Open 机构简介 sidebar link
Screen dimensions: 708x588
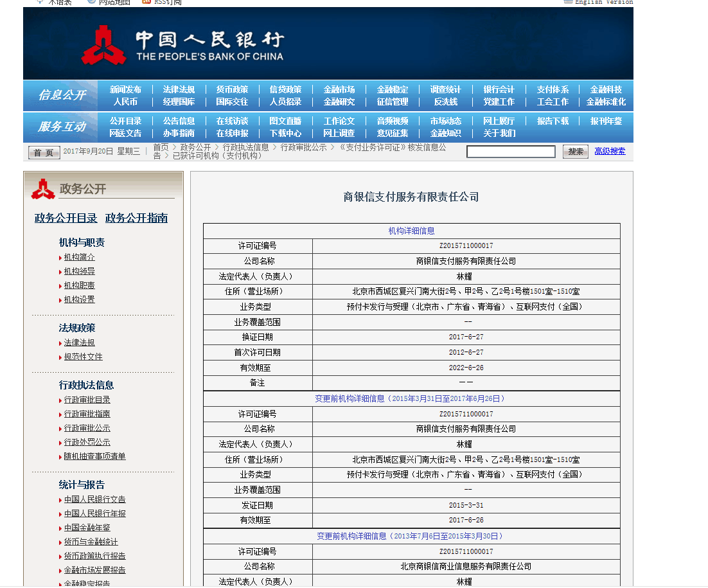80,257
